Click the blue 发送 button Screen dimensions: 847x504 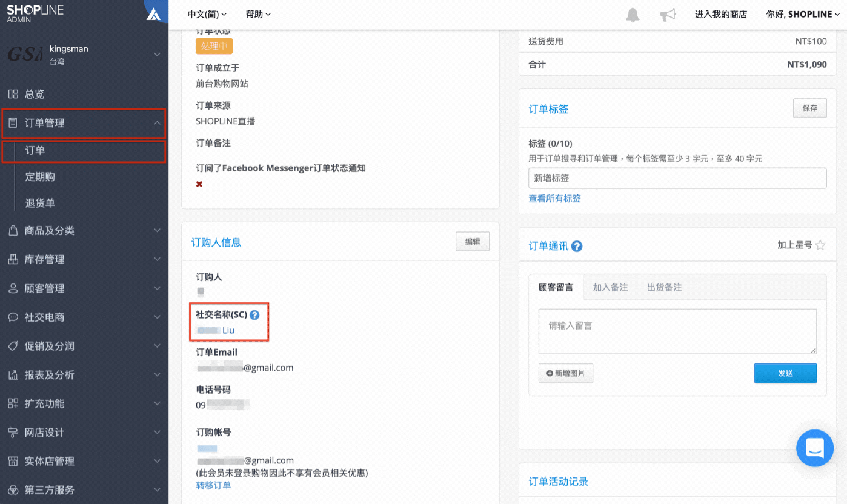[785, 373]
